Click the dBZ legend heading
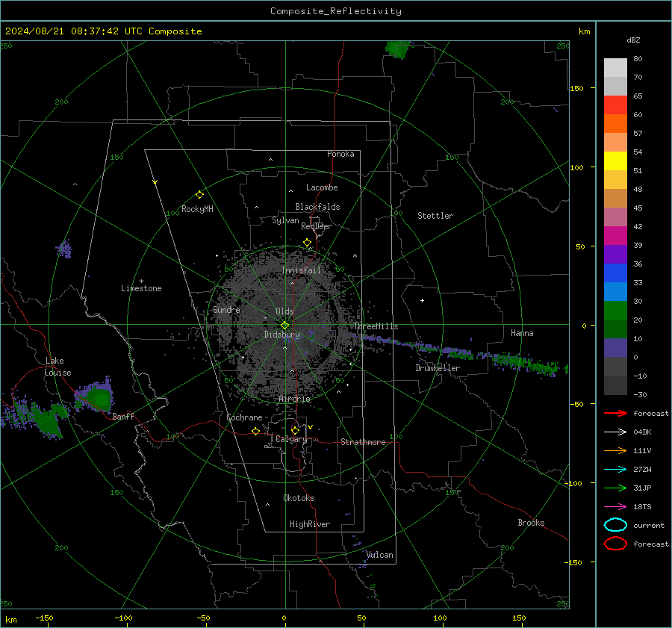Viewport: 672px width, 628px height. [x=633, y=40]
